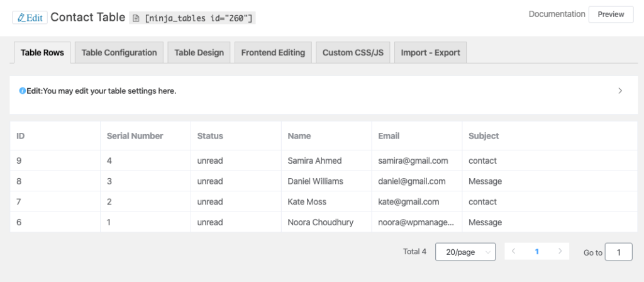Click the Go to page input field
This screenshot has width=644, height=282.
[618, 252]
